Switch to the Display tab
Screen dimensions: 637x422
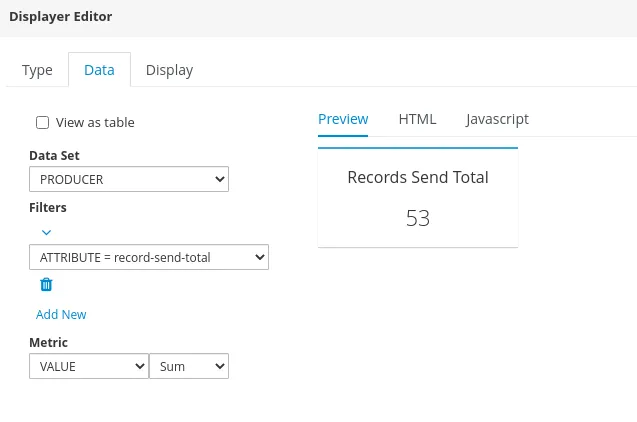coord(169,70)
